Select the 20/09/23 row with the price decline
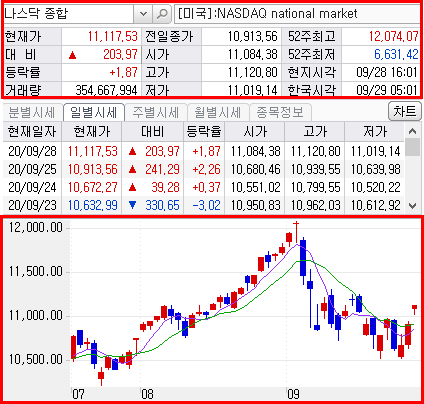 point(204,205)
